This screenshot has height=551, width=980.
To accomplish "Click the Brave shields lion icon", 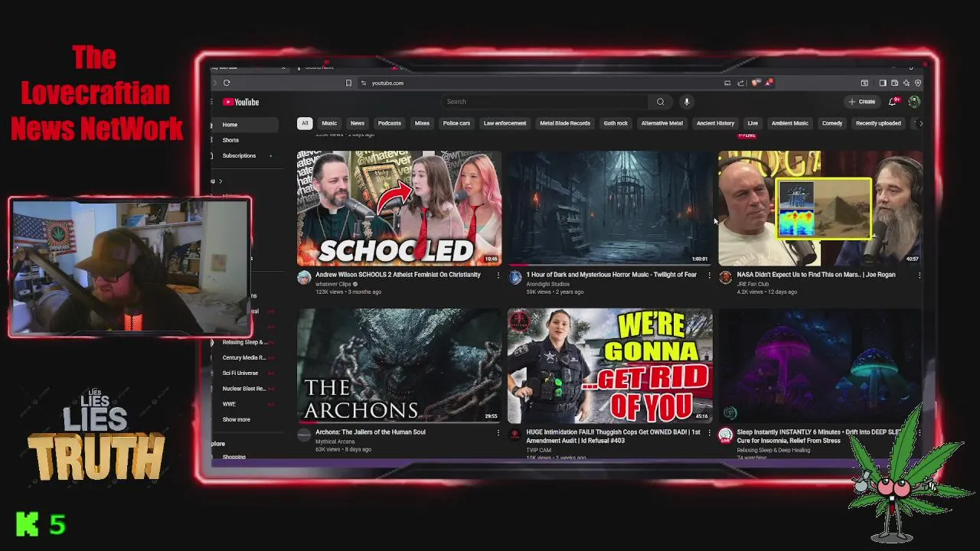I will [756, 83].
